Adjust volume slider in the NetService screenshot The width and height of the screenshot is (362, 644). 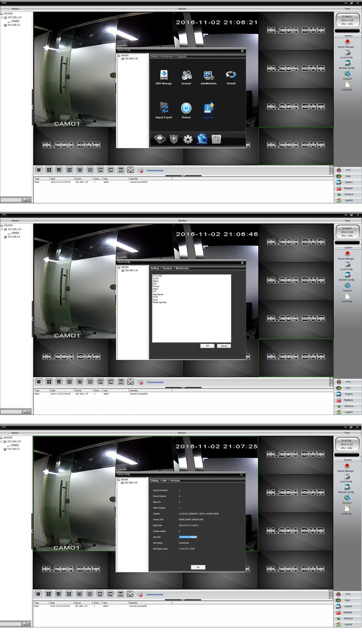click(155, 382)
